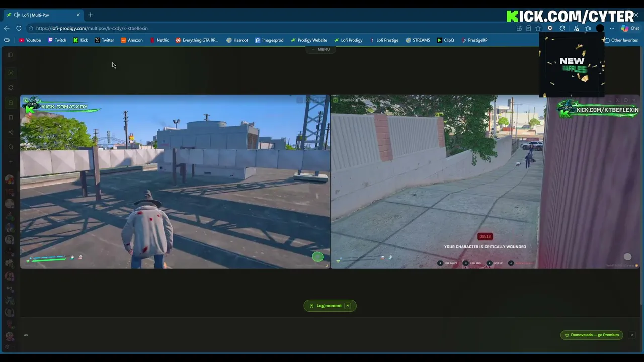The width and height of the screenshot is (644, 362).
Task: Click the Log moment button
Action: 330,306
